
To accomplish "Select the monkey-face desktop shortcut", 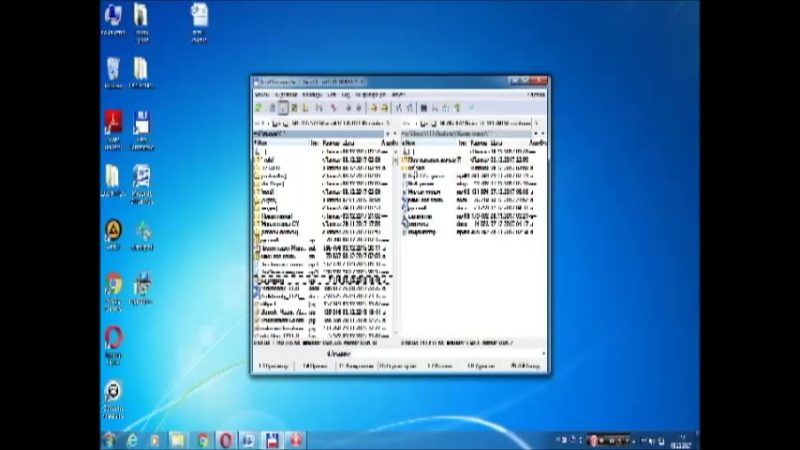I will (x=113, y=399).
